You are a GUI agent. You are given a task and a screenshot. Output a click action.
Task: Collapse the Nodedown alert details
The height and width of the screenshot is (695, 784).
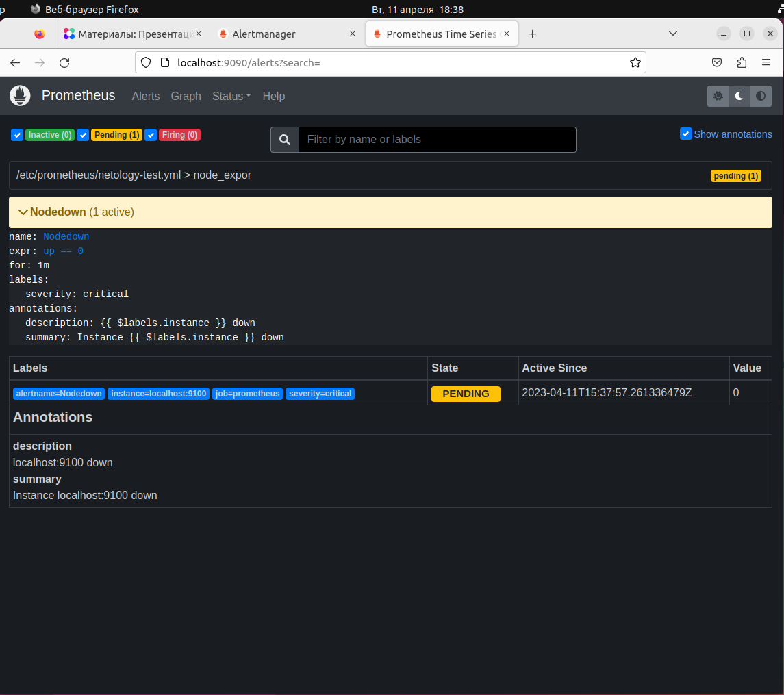tap(23, 212)
